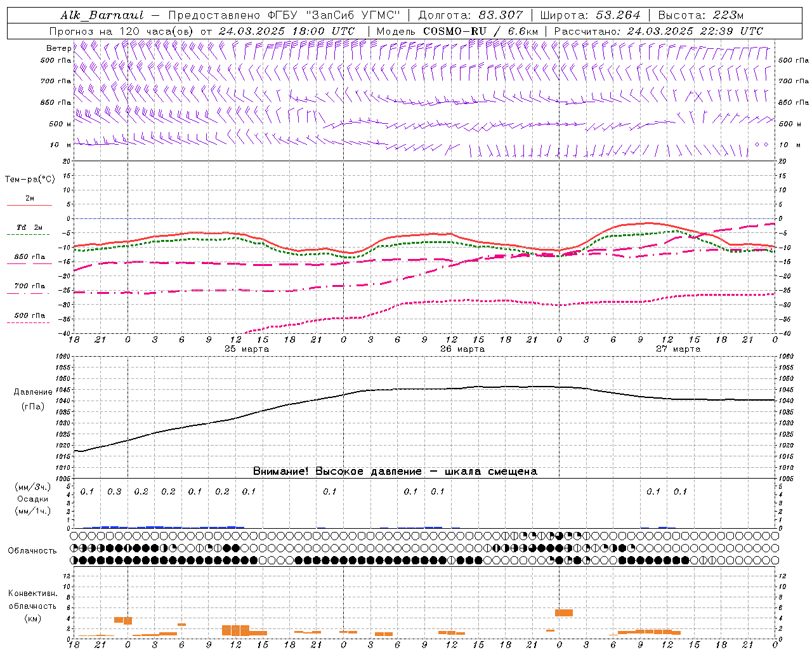Click the Конвективн. label
This screenshot has height=650, width=812.
click(x=33, y=594)
